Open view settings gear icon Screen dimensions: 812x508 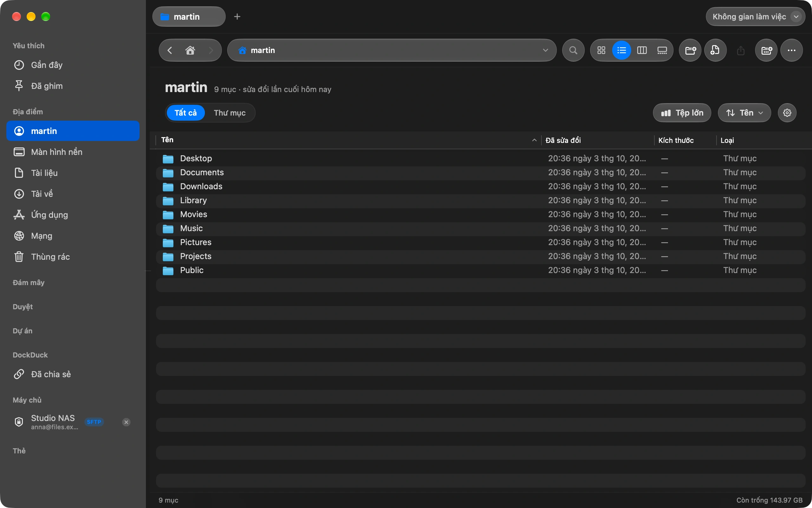(x=787, y=113)
